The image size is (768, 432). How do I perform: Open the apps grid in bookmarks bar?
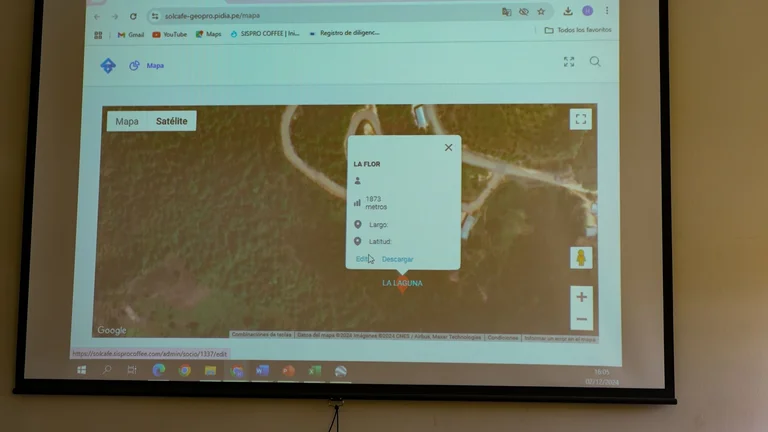pos(98,35)
